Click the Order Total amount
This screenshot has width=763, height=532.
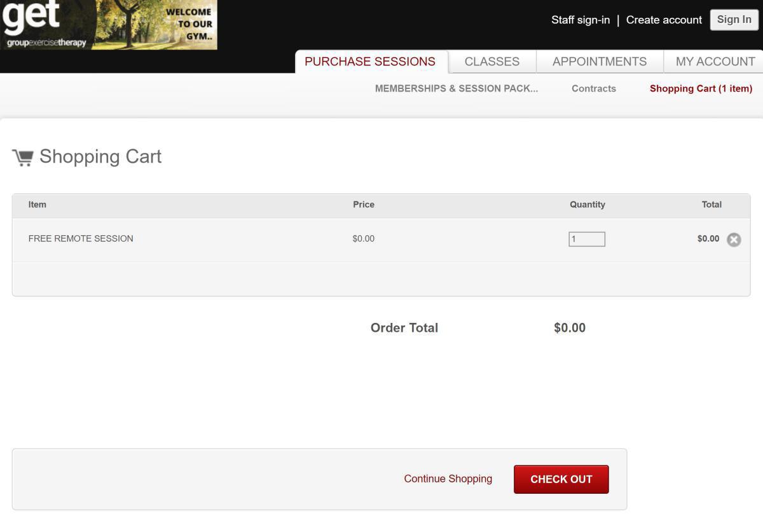[x=570, y=328]
